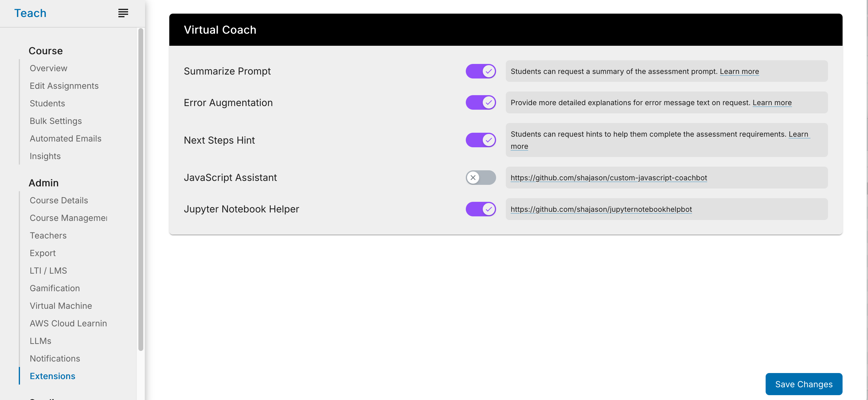This screenshot has width=868, height=400.
Task: Enable the JavaScript Assistant
Action: point(481,177)
